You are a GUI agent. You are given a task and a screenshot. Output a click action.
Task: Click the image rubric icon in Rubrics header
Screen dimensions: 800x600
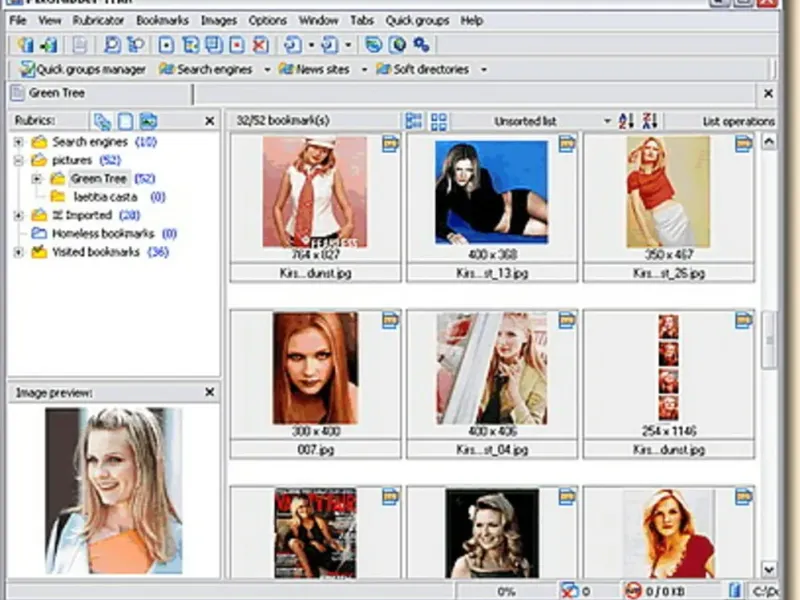(x=148, y=121)
